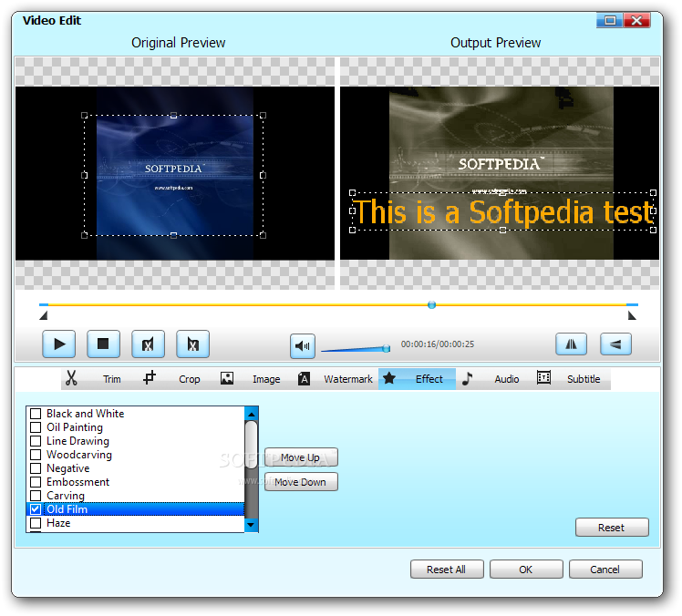
Task: Open the Trim tab
Action: pyautogui.click(x=112, y=379)
